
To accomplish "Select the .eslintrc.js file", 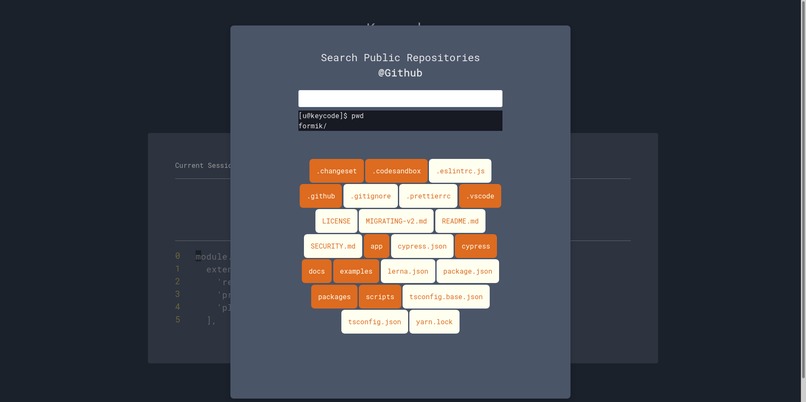I will pos(460,171).
